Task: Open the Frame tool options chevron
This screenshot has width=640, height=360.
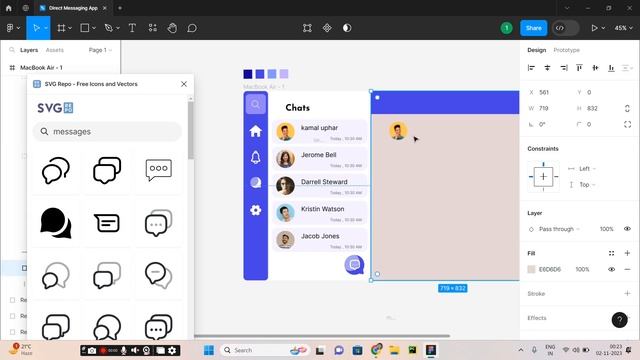Action: click(x=70, y=28)
